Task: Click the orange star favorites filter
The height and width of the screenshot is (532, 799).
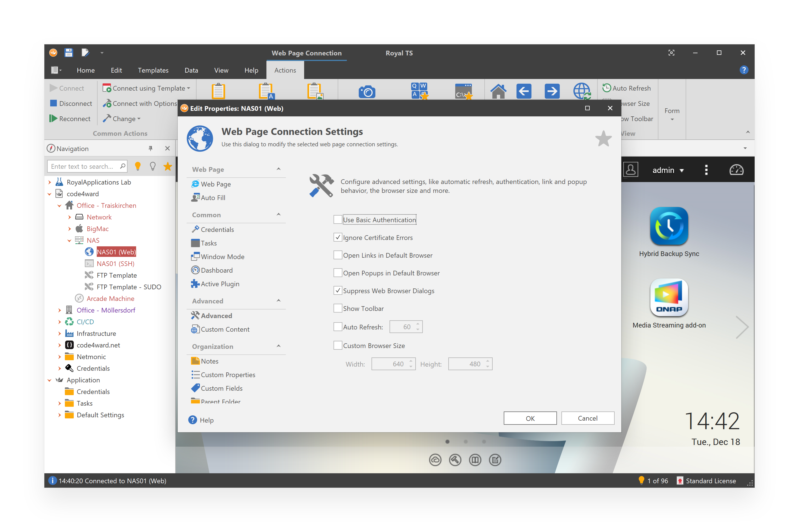Action: coord(168,166)
